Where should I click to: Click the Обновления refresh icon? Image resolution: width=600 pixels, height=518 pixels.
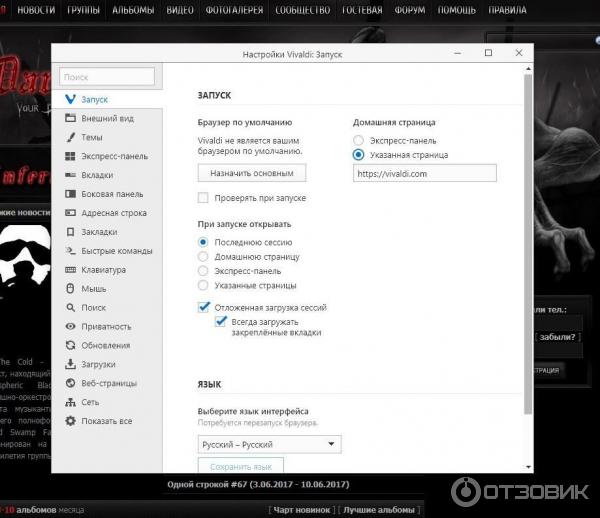pyautogui.click(x=70, y=345)
